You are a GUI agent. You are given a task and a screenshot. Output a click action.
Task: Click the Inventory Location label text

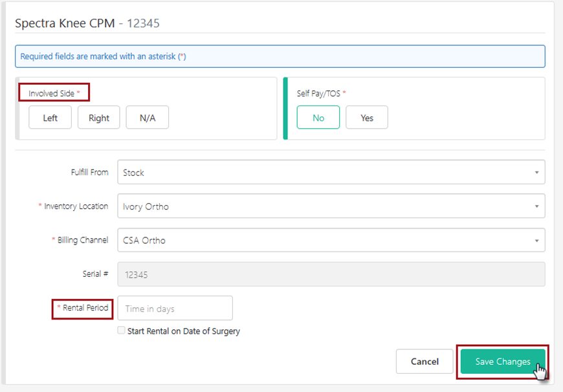[76, 206]
